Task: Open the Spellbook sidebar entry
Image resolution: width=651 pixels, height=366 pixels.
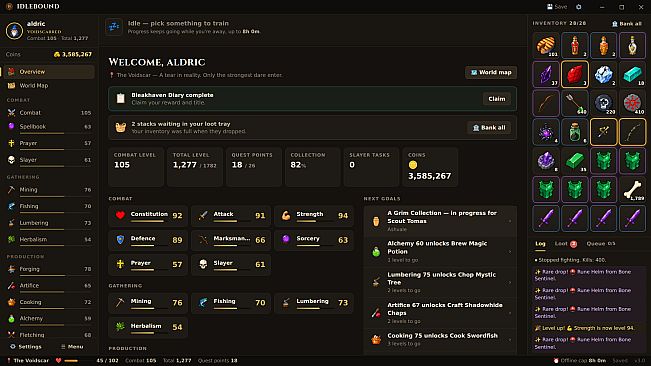Action: [49, 127]
